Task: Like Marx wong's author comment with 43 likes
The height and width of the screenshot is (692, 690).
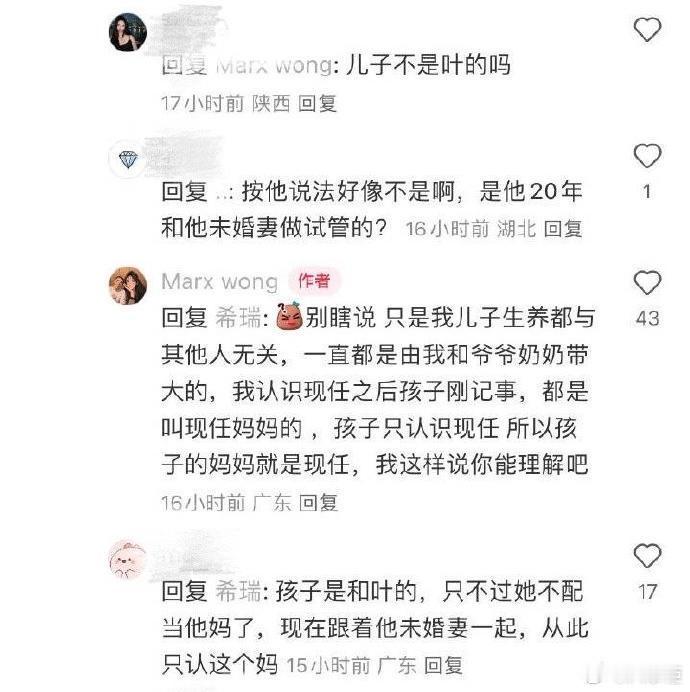Action: click(x=647, y=282)
